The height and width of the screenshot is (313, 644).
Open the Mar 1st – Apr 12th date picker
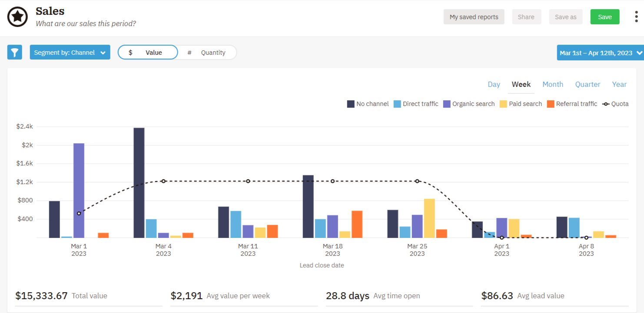tap(600, 53)
